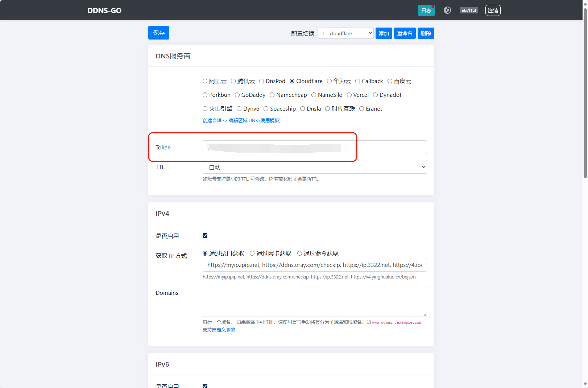Select 通过网卡获取 IP method
The image size is (588, 388).
(x=252, y=253)
